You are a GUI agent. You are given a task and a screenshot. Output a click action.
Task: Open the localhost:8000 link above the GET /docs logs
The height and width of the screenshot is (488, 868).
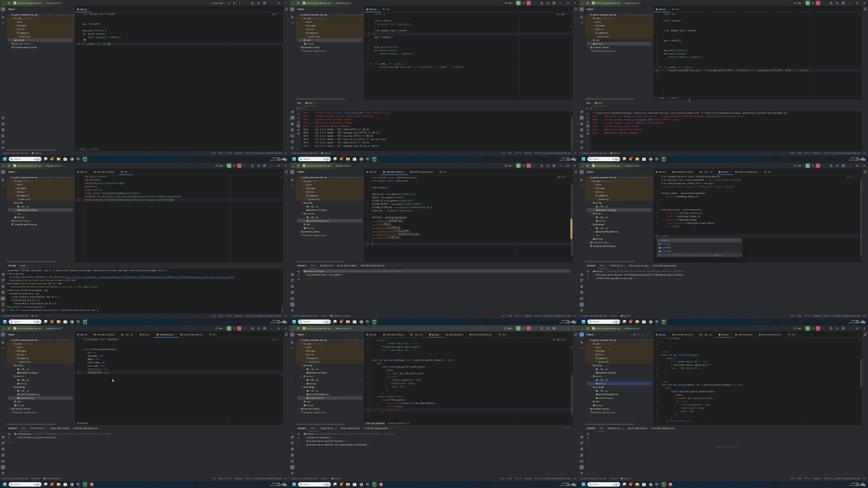coord(351,113)
